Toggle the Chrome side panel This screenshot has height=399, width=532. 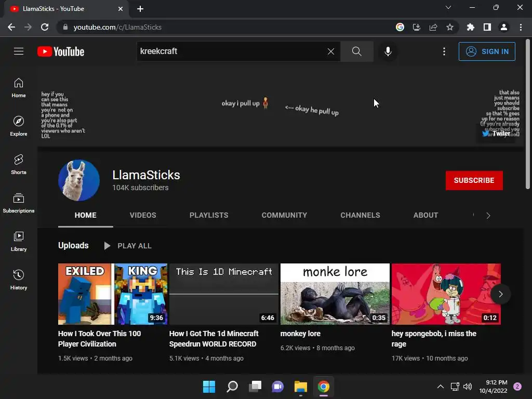(487, 27)
